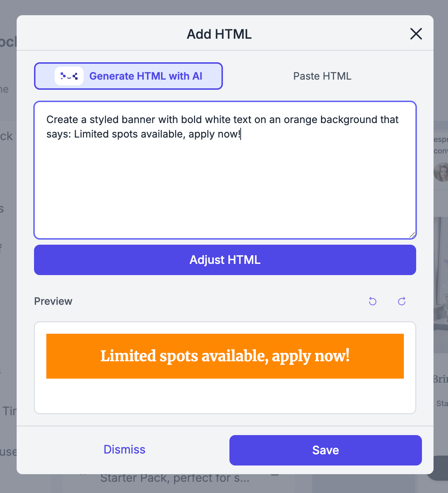Switch to the Generate HTML with AI tab
The width and height of the screenshot is (448, 493).
coord(145,76)
